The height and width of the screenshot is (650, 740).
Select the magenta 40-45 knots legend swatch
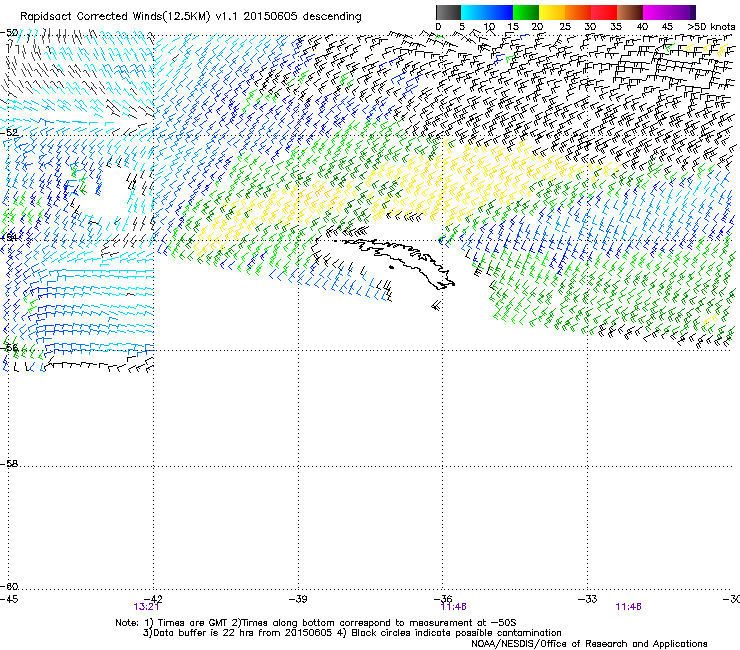[x=656, y=12]
